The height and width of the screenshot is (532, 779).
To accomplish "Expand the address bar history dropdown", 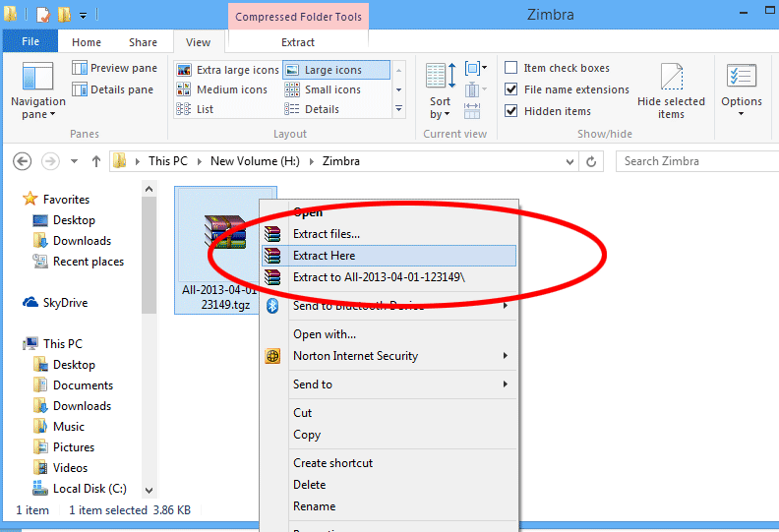I will (569, 162).
